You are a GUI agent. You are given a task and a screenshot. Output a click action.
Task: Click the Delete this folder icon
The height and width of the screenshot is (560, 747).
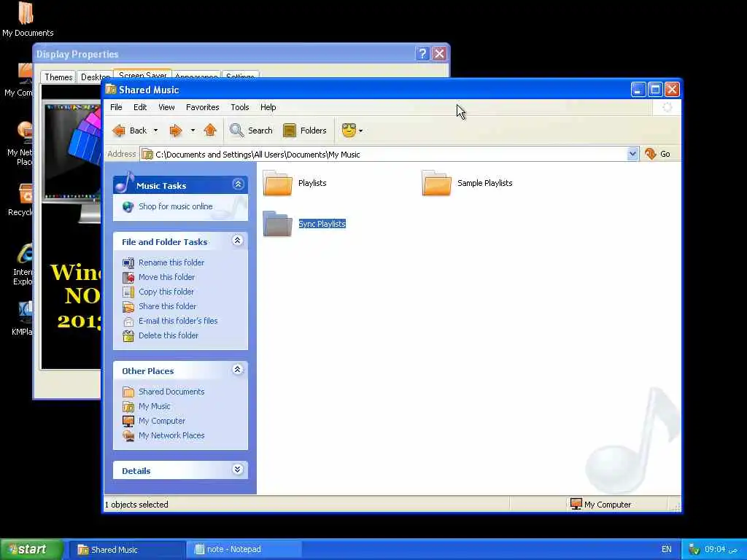[128, 335]
